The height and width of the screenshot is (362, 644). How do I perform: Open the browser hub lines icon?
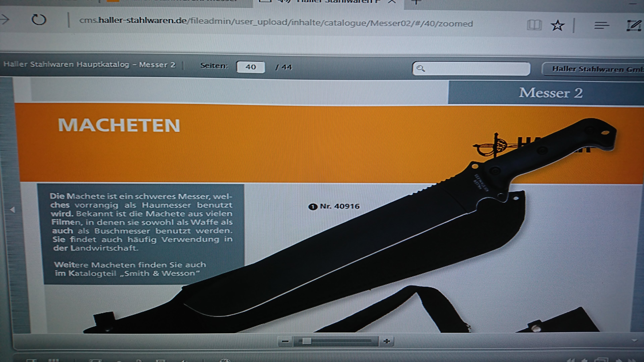(x=602, y=25)
